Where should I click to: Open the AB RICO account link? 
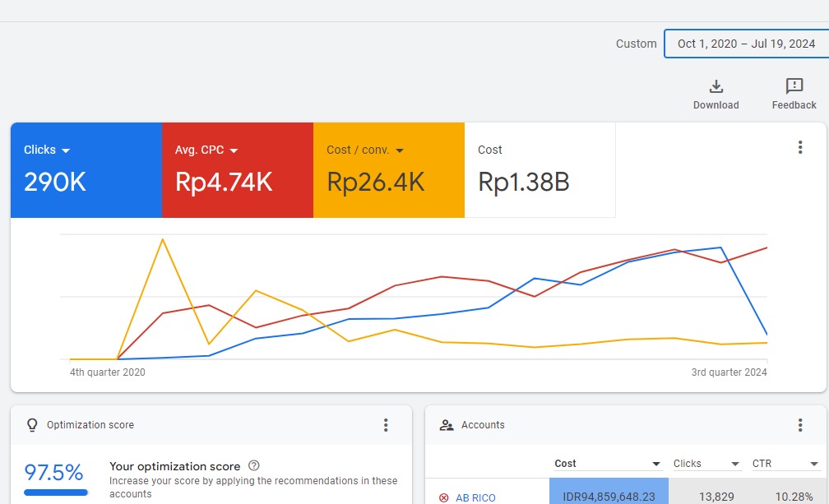tap(475, 497)
